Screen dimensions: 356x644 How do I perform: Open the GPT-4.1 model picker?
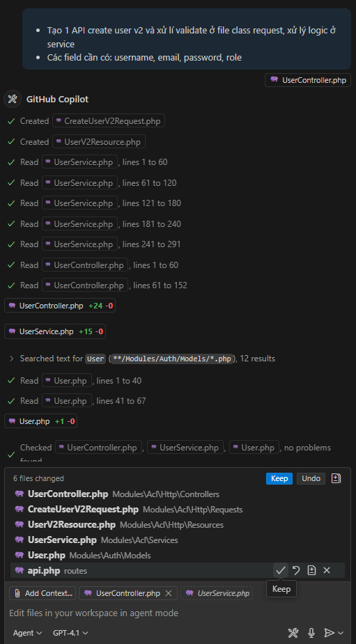70,633
